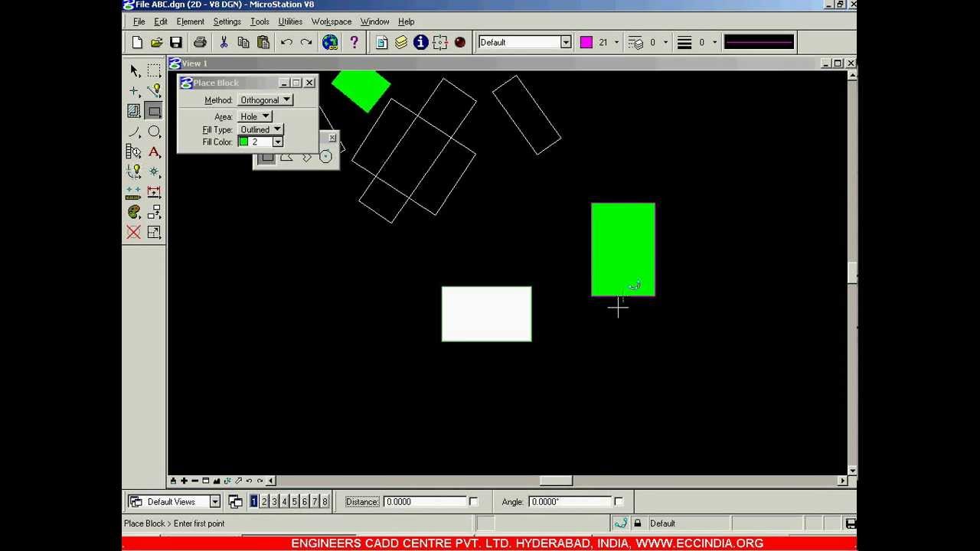Open the File menu
The height and width of the screenshot is (551, 980).
(139, 21)
